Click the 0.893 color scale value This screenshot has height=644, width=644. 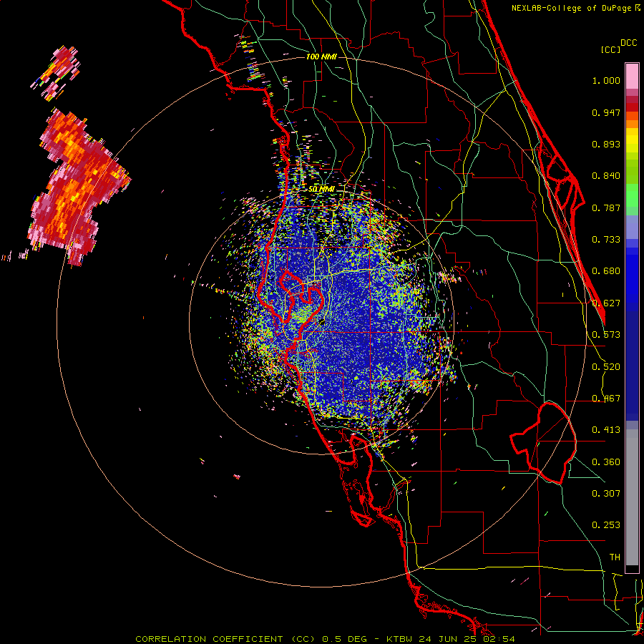(606, 144)
